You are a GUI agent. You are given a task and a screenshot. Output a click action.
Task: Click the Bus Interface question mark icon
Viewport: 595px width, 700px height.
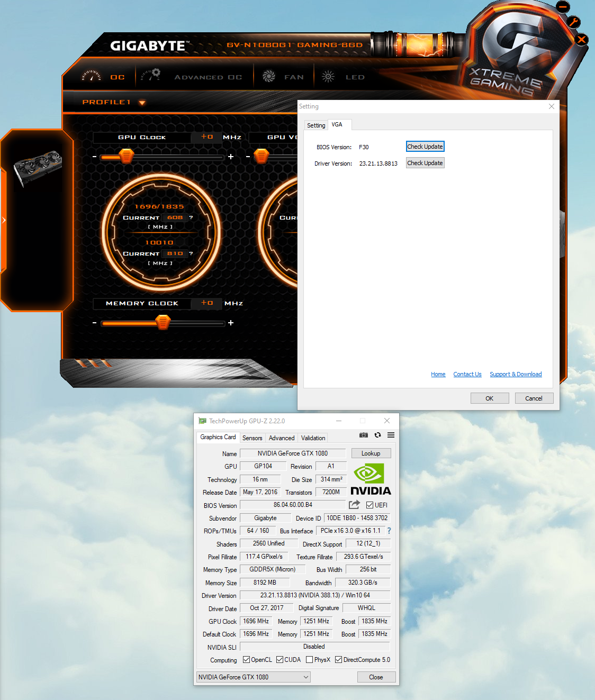[389, 531]
